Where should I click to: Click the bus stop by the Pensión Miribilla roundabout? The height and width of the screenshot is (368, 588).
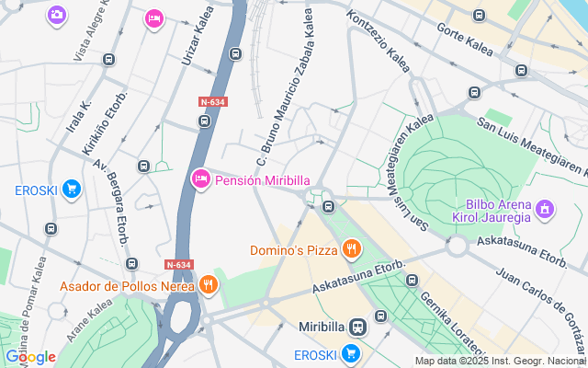point(329,206)
